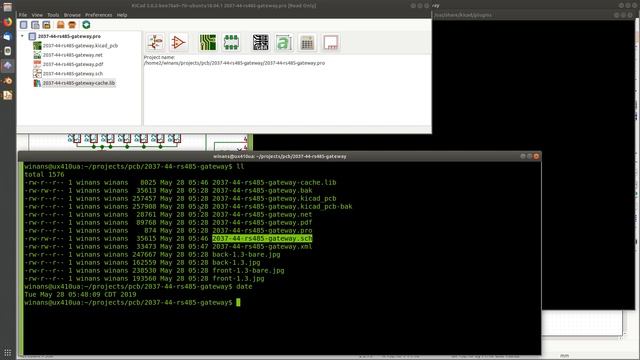Launch the GerbView Gerber viewer
The image size is (640, 360).
tap(260, 42)
